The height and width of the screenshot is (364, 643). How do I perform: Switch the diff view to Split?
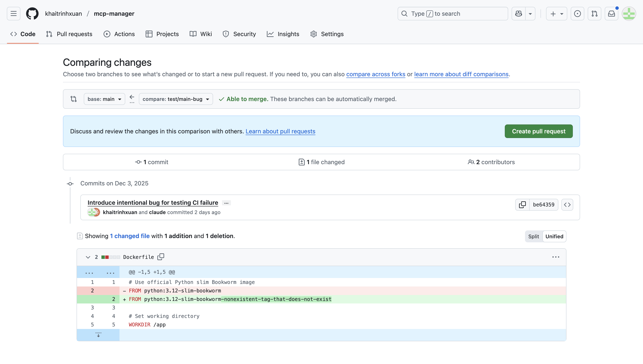(533, 236)
